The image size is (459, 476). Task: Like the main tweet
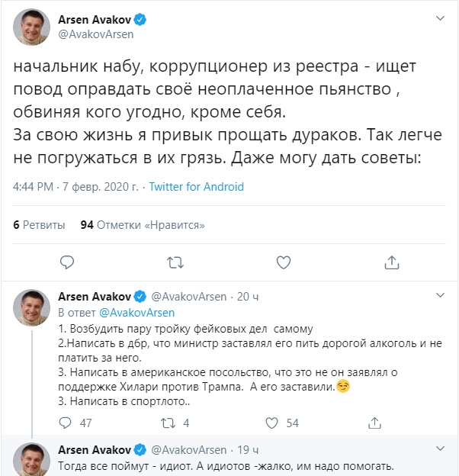pyautogui.click(x=283, y=262)
